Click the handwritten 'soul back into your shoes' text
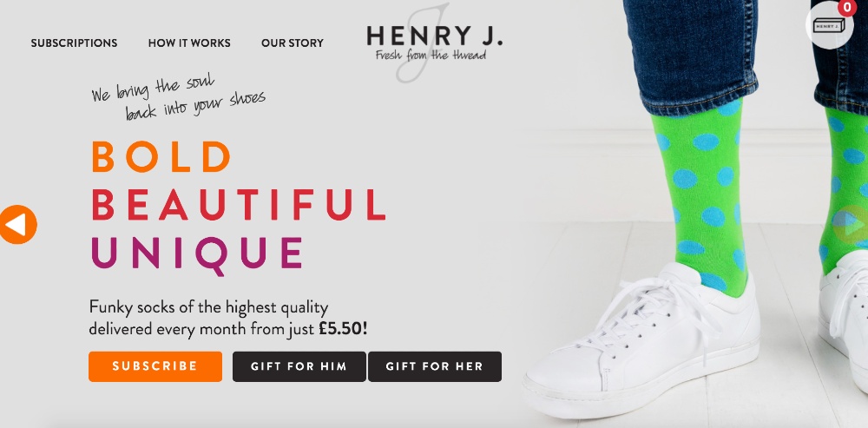Screen dimensions: 868x428 178,98
